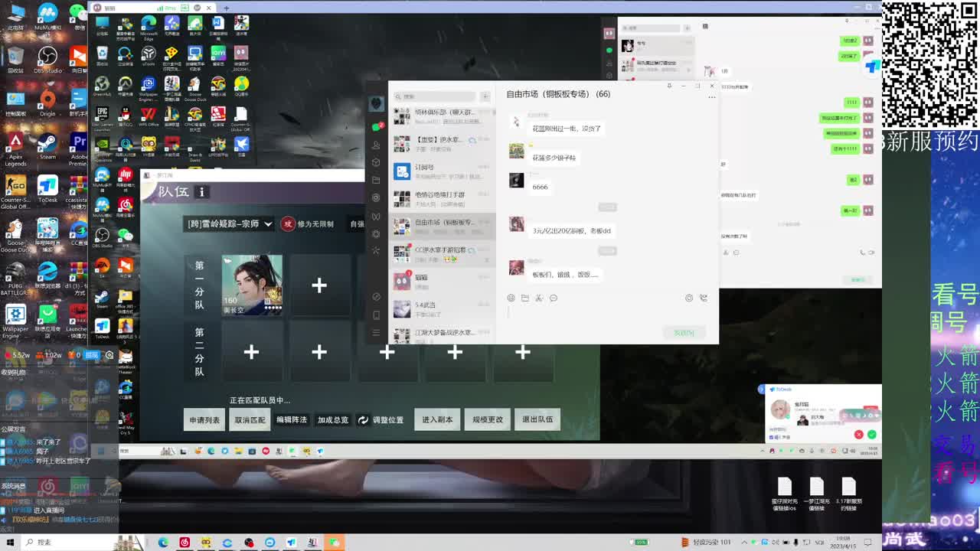Open the WeChat sidebar phone icon
This screenshot has height=551, width=980.
pos(376,315)
